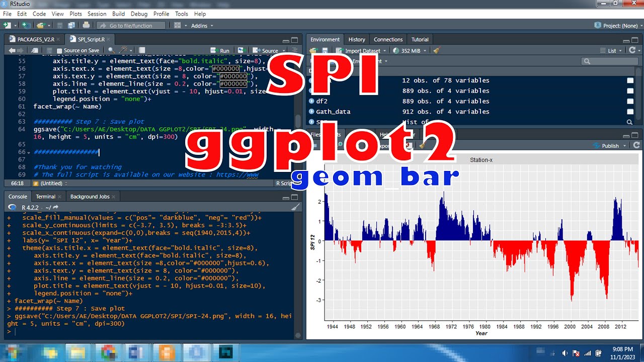Click the Go to file/function field

[x=131, y=26]
